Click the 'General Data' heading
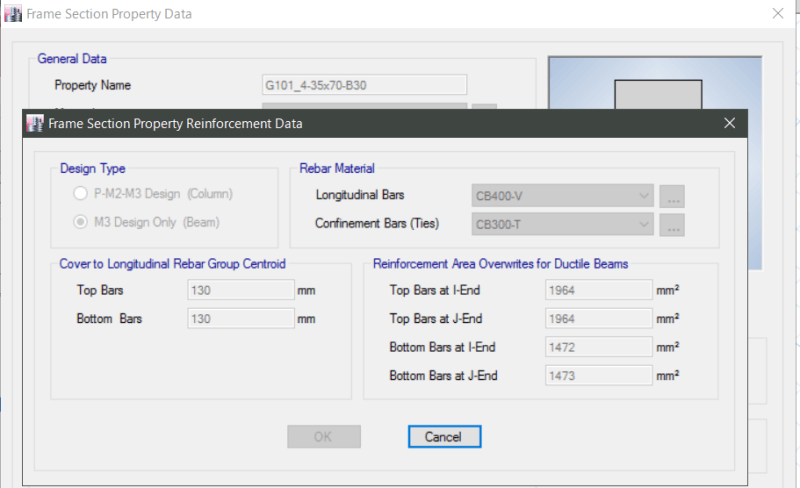The height and width of the screenshot is (488, 800). pyautogui.click(x=72, y=59)
